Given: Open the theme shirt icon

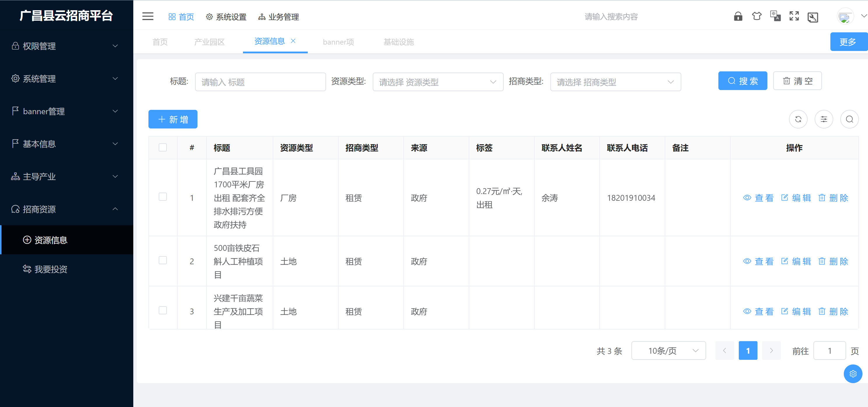Looking at the screenshot, I should 757,16.
